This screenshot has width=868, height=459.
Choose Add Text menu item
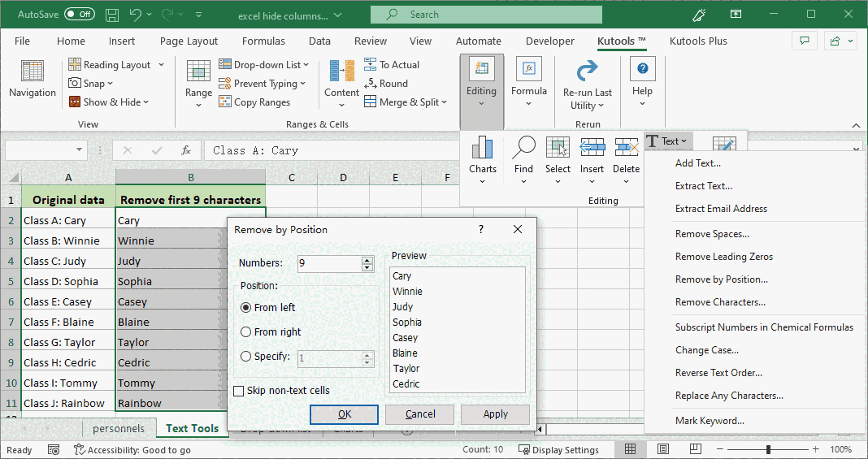tap(698, 163)
